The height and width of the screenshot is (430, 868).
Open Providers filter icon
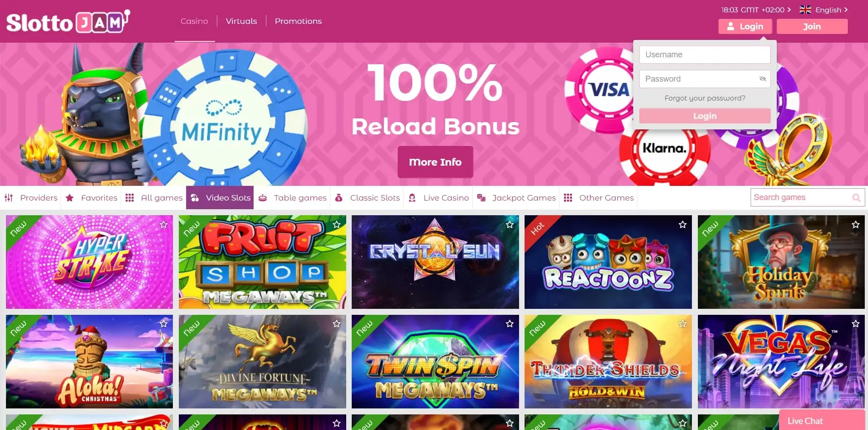8,198
